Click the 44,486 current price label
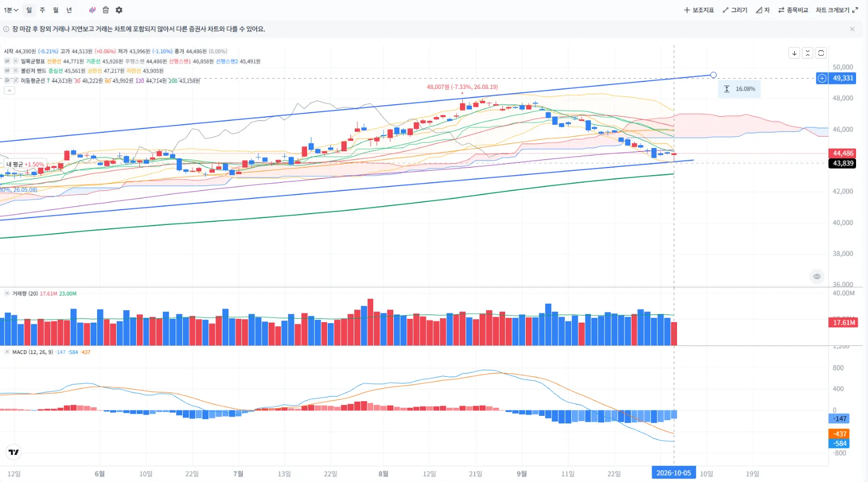Image resolution: width=868 pixels, height=482 pixels. coord(843,153)
